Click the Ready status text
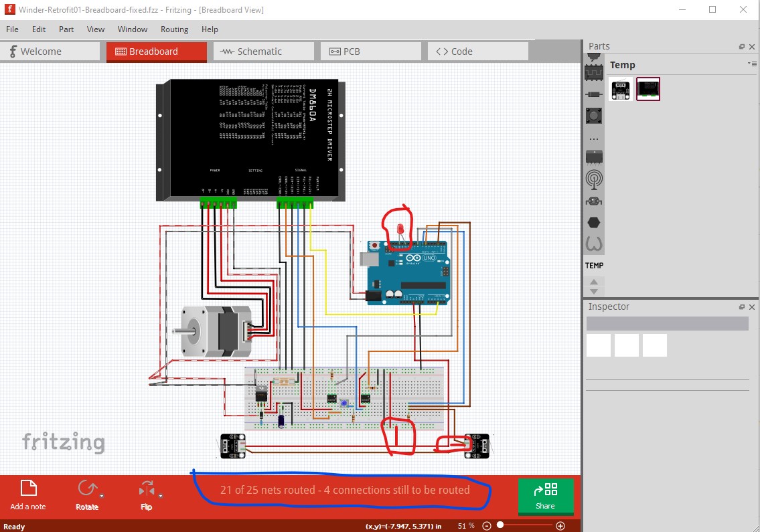The width and height of the screenshot is (760, 532). 14,526
